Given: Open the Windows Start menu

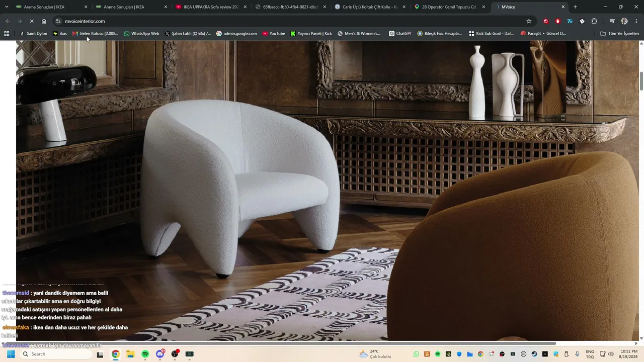Looking at the screenshot, I should [x=11, y=354].
